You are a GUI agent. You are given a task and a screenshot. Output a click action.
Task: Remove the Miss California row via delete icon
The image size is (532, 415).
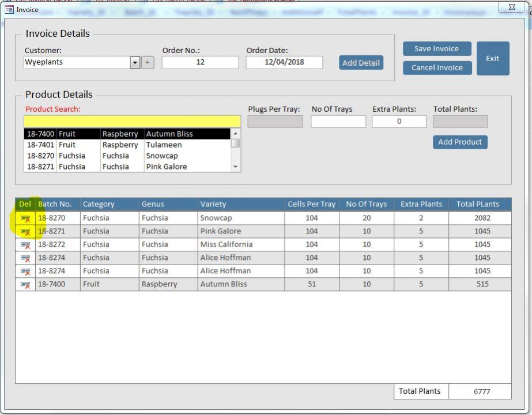[x=25, y=245]
